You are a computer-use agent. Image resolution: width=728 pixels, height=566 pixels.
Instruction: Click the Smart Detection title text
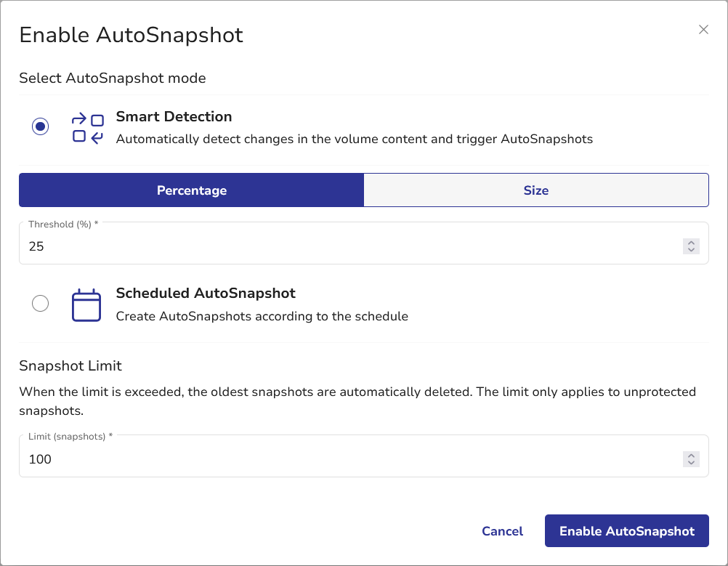(x=174, y=116)
